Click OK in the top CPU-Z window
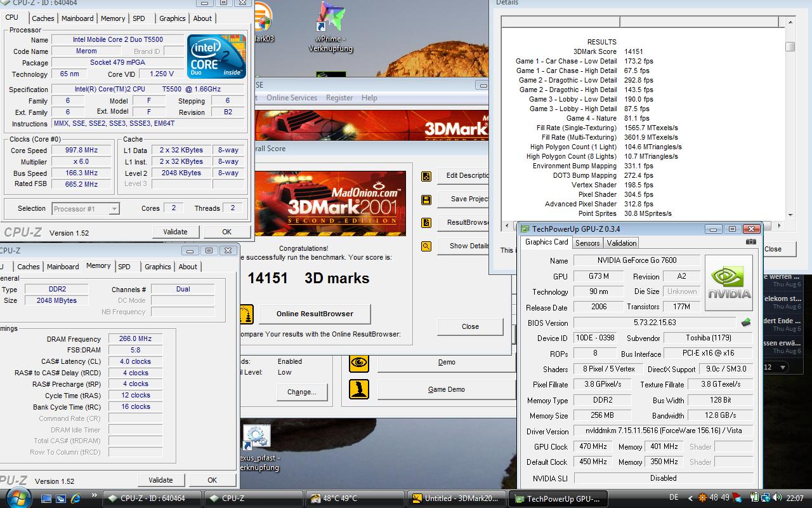The height and width of the screenshot is (508, 812). (x=226, y=232)
